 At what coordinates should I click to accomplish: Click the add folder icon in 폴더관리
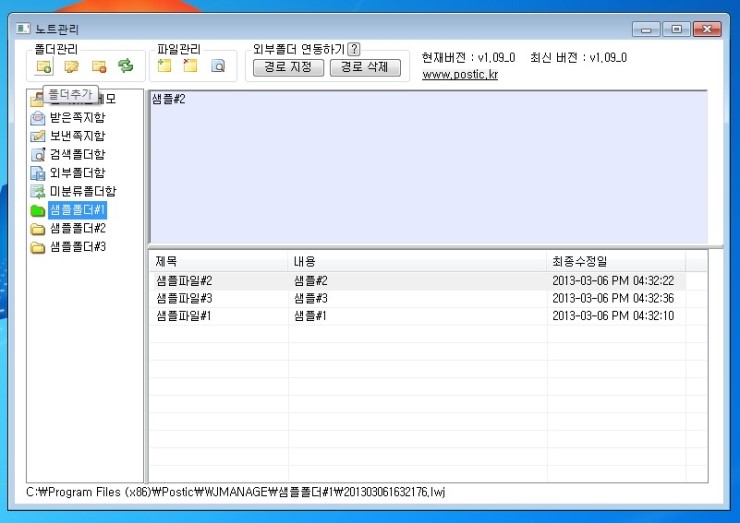[x=44, y=67]
